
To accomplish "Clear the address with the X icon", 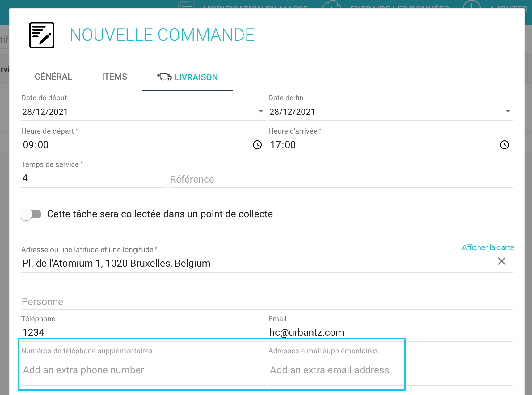I will pyautogui.click(x=502, y=261).
